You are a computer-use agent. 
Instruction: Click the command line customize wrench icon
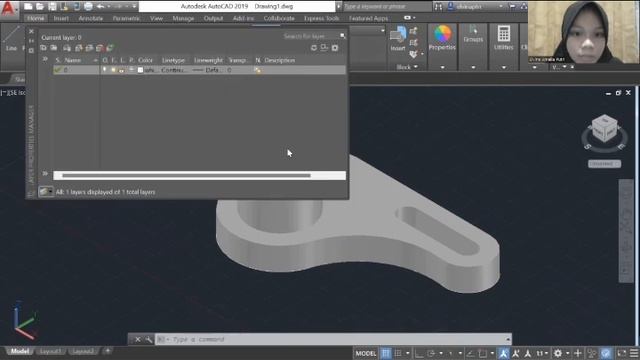pyautogui.click(x=149, y=340)
